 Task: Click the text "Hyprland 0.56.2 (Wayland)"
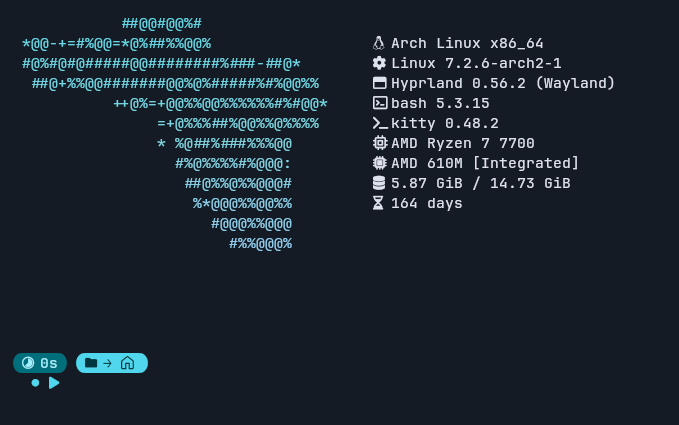click(x=503, y=83)
